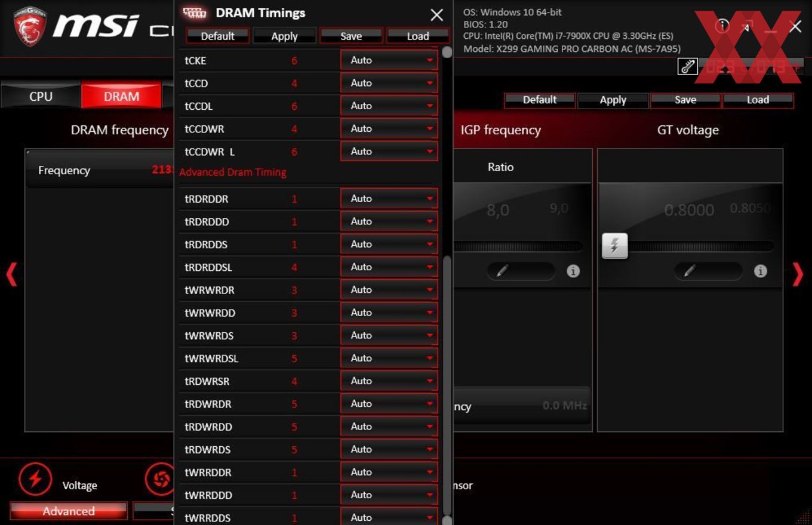The height and width of the screenshot is (525, 812).
Task: Click Default in main Command Center window
Action: [x=540, y=100]
